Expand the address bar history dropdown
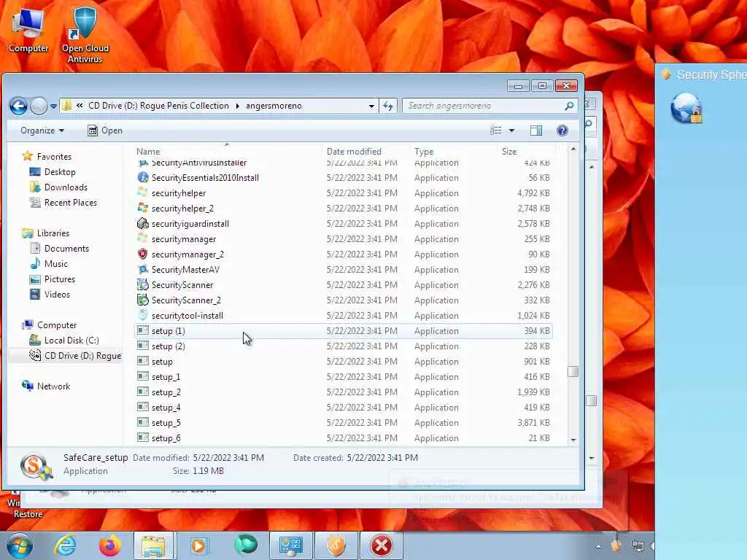This screenshot has height=560, width=747. click(x=371, y=106)
